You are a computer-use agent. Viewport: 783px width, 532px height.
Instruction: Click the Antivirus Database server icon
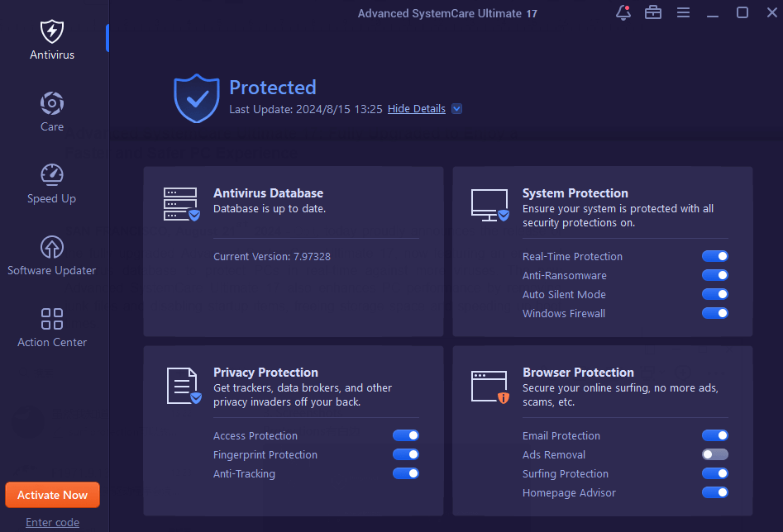pos(181,204)
